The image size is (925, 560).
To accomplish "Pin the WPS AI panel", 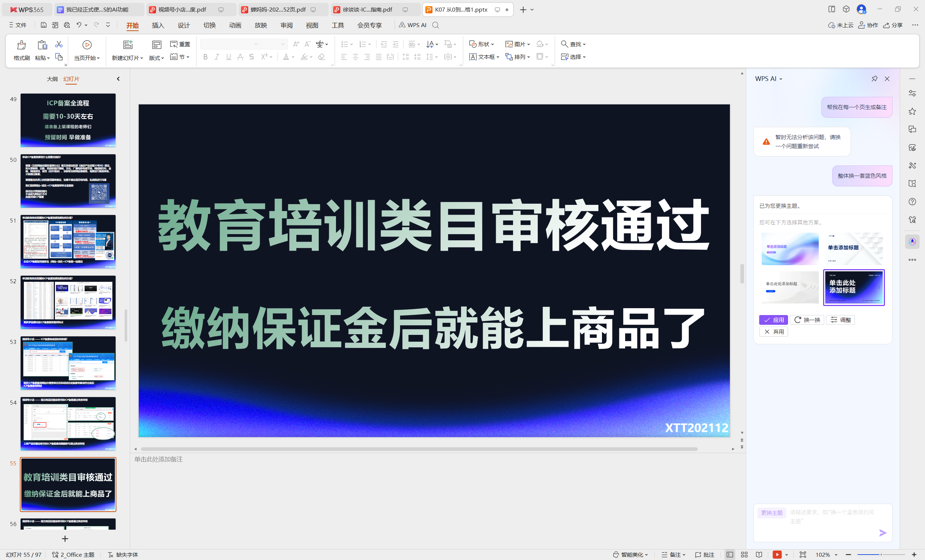I will (874, 79).
